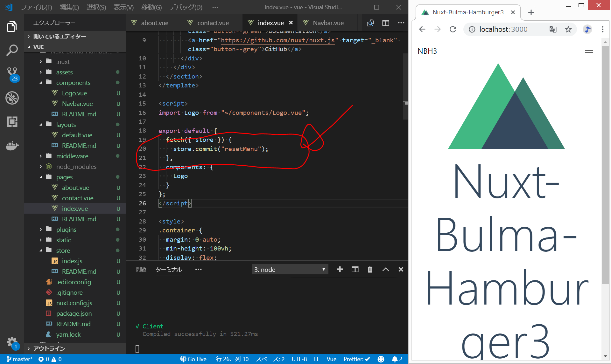Image resolution: width=611 pixels, height=364 pixels.
Task: Close the index.vue editor tab
Action: [291, 23]
